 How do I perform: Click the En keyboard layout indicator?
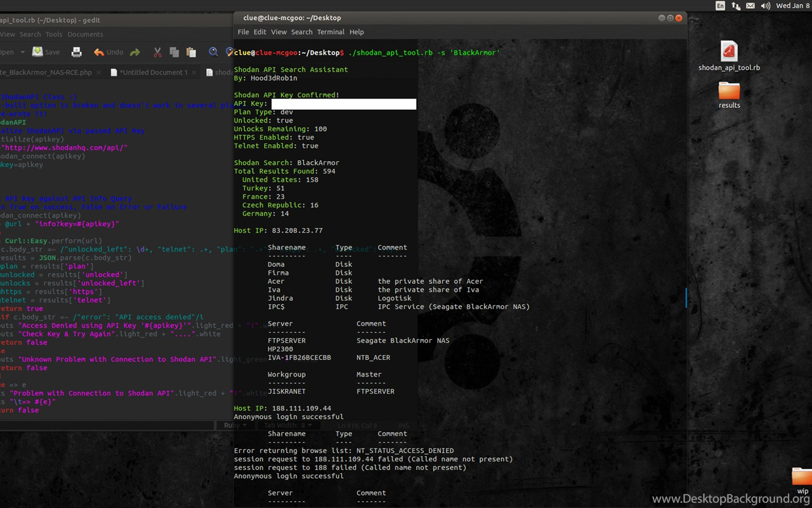[720, 6]
